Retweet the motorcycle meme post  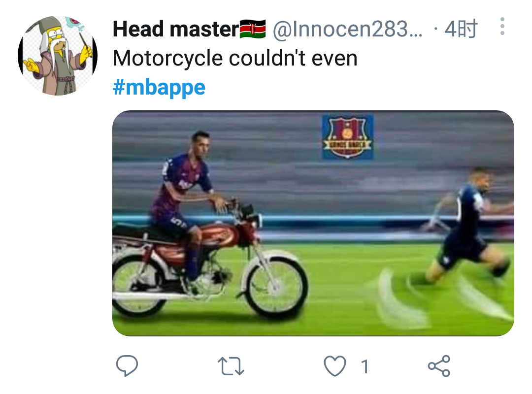[x=231, y=366]
